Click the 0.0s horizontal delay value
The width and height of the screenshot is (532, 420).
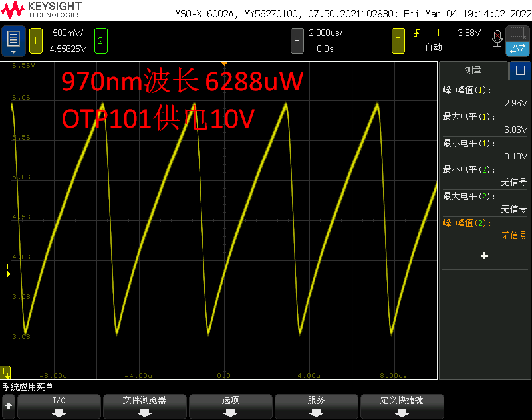coord(325,49)
